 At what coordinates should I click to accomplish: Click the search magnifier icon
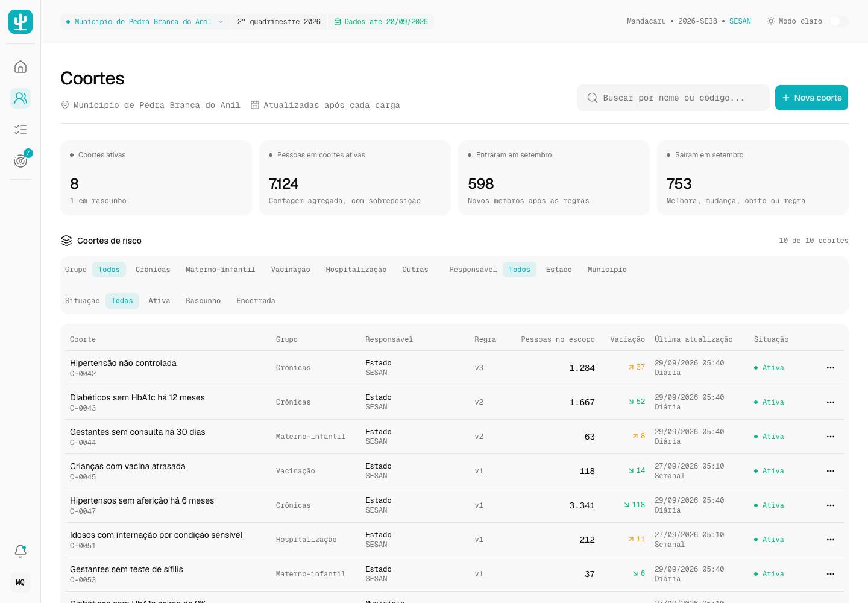point(593,98)
